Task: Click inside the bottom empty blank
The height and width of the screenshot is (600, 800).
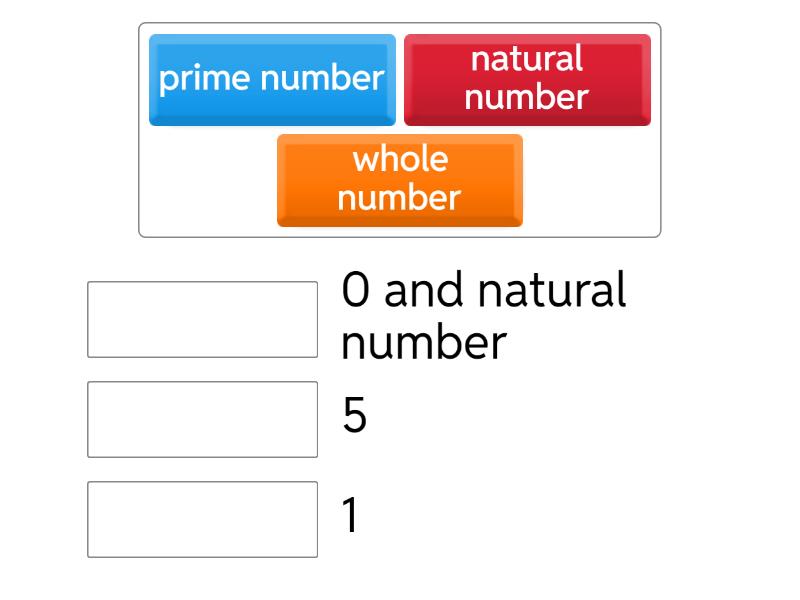Action: pyautogui.click(x=202, y=519)
